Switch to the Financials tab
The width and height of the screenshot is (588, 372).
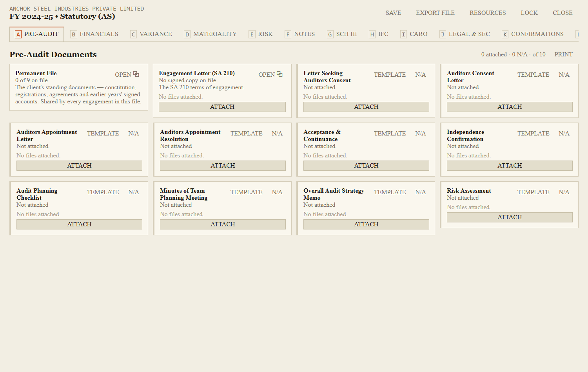pyautogui.click(x=94, y=34)
